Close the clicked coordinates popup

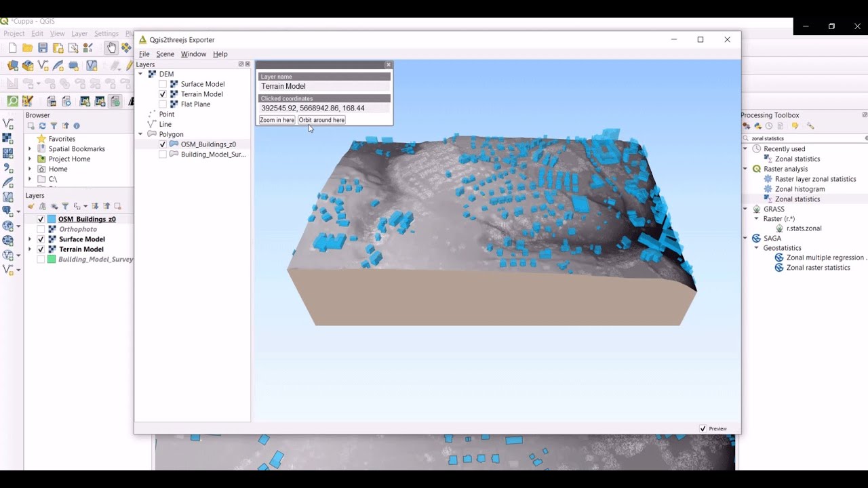pyautogui.click(x=388, y=65)
